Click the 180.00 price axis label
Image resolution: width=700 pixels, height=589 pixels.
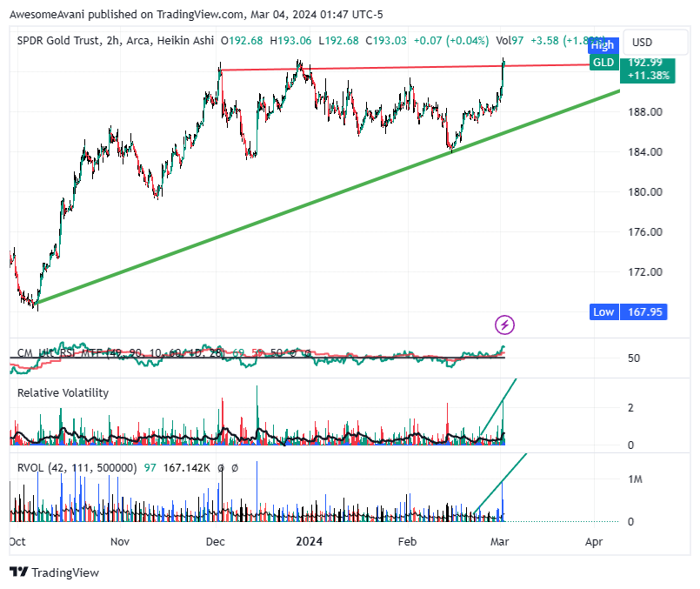pyautogui.click(x=644, y=192)
